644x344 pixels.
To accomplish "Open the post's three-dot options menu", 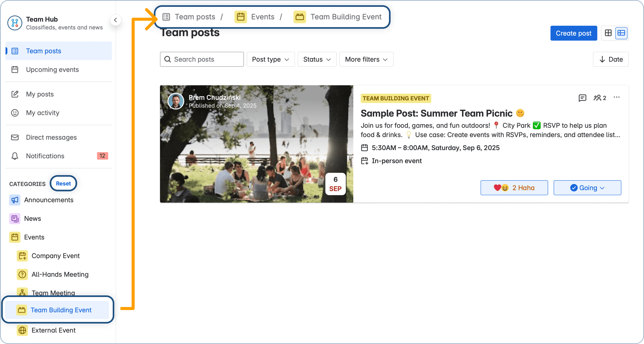I will tap(617, 98).
